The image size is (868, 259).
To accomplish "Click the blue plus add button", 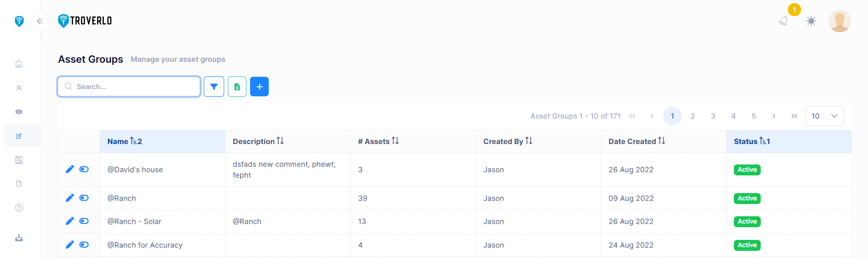I will (259, 87).
